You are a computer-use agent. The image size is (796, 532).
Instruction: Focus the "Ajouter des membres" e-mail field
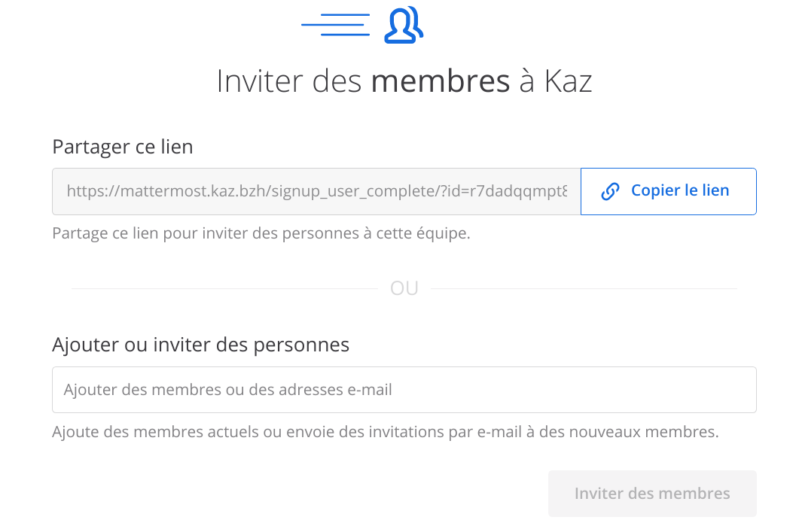[404, 390]
